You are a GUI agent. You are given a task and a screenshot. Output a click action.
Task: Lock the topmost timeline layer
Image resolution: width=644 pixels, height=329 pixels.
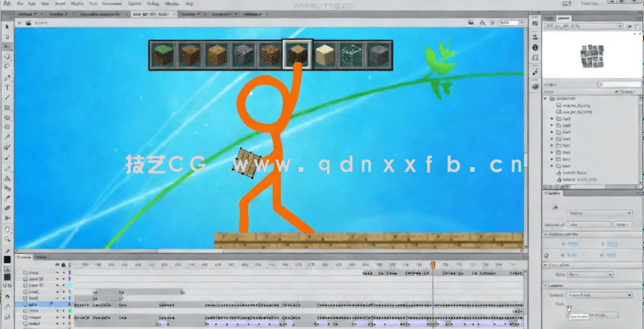(64, 272)
